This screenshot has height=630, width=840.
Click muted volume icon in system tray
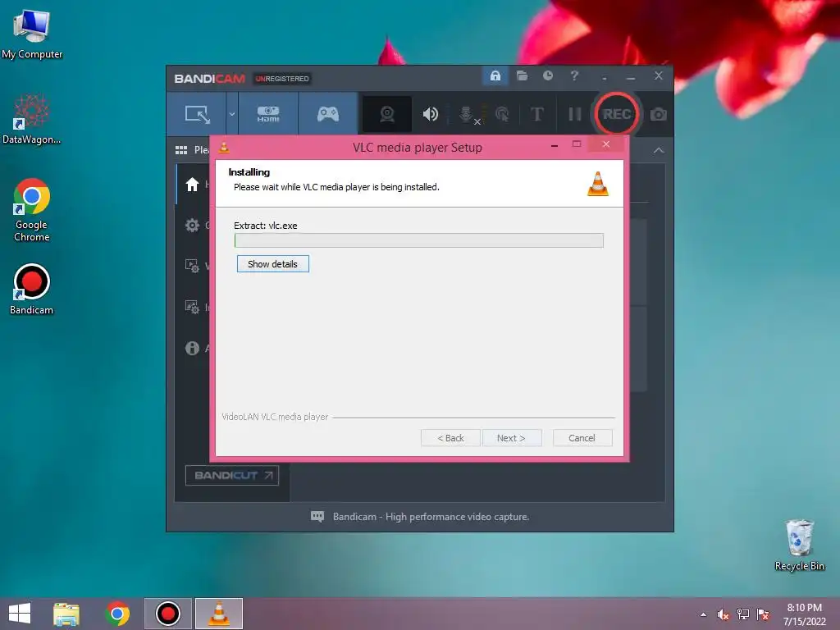click(723, 614)
